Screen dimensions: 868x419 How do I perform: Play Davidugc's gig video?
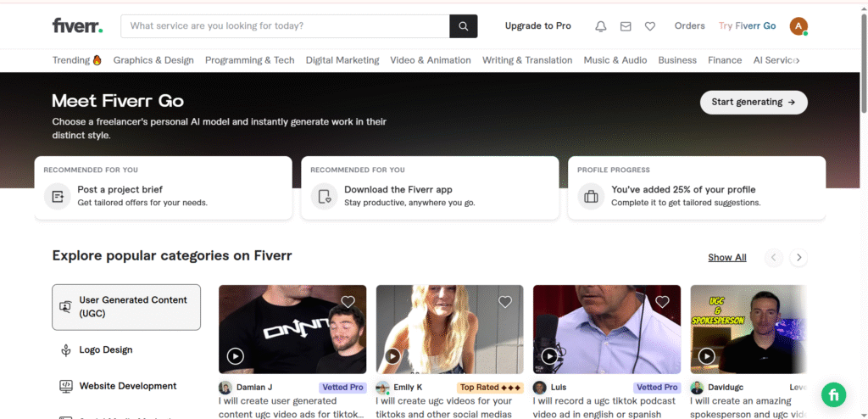[706, 356]
